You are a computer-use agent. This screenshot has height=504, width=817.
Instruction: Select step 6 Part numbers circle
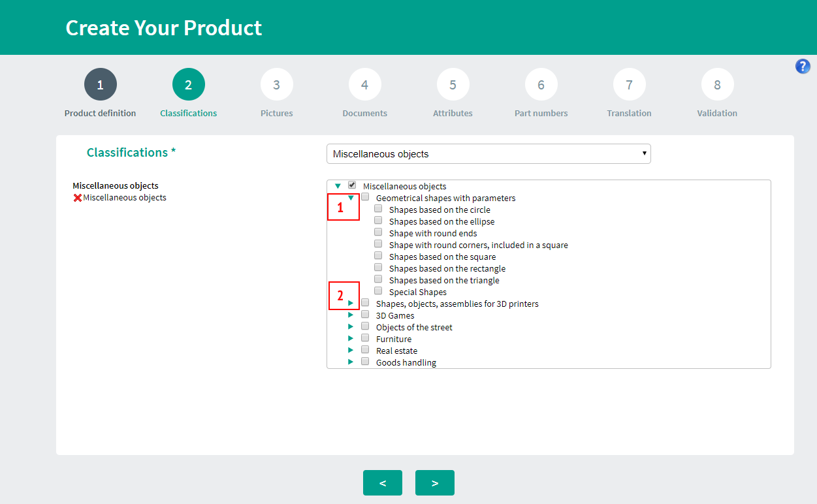click(x=541, y=84)
